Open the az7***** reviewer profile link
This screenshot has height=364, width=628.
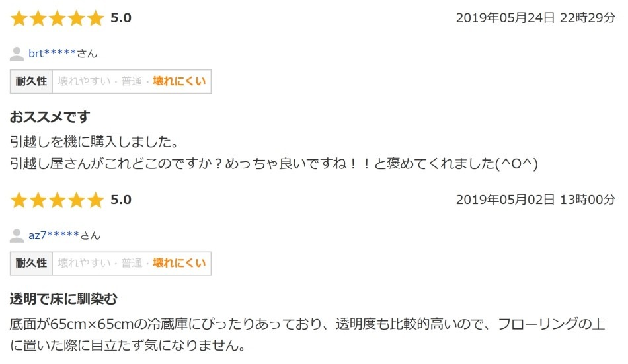tap(54, 235)
